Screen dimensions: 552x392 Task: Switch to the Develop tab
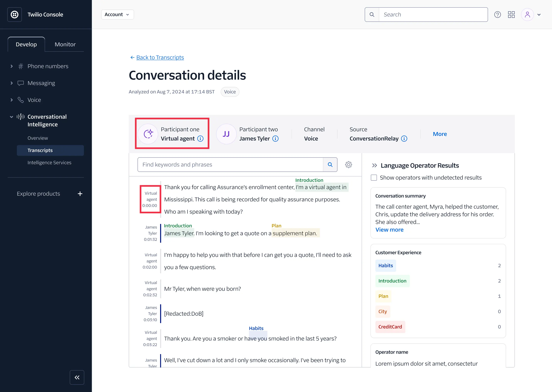(x=26, y=44)
